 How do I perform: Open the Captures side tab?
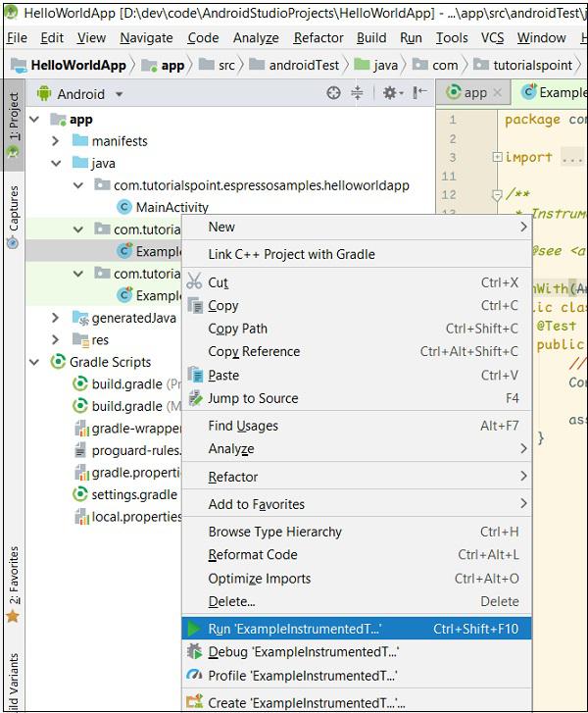(x=13, y=210)
